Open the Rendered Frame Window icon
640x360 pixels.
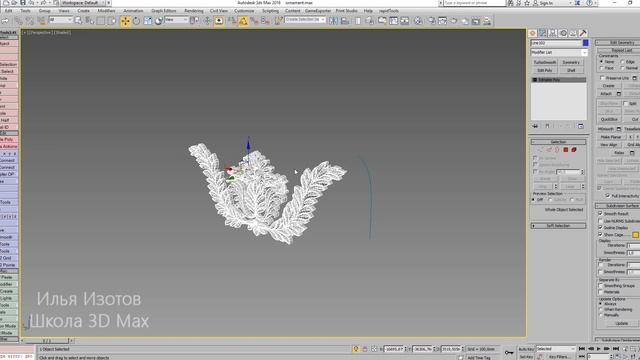[442, 20]
